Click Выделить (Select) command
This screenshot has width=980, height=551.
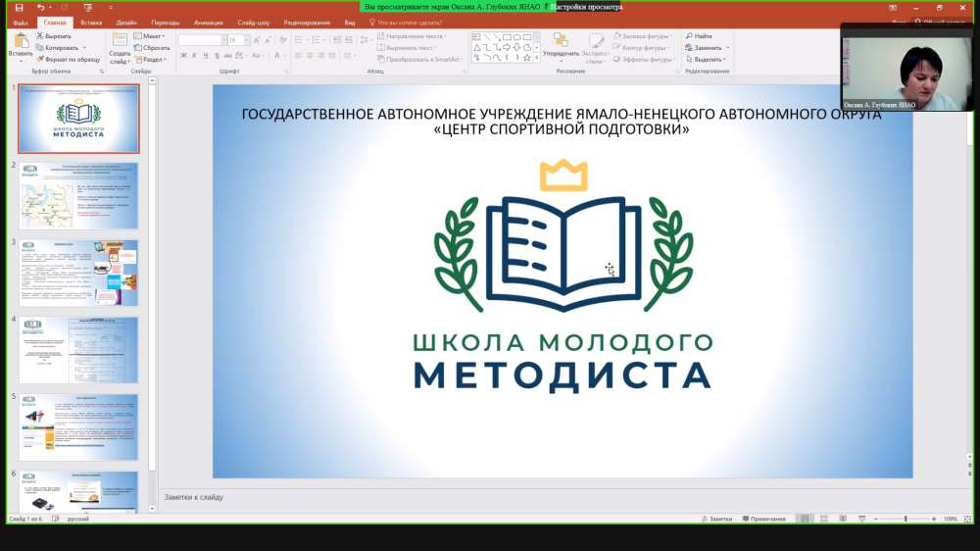pyautogui.click(x=706, y=60)
